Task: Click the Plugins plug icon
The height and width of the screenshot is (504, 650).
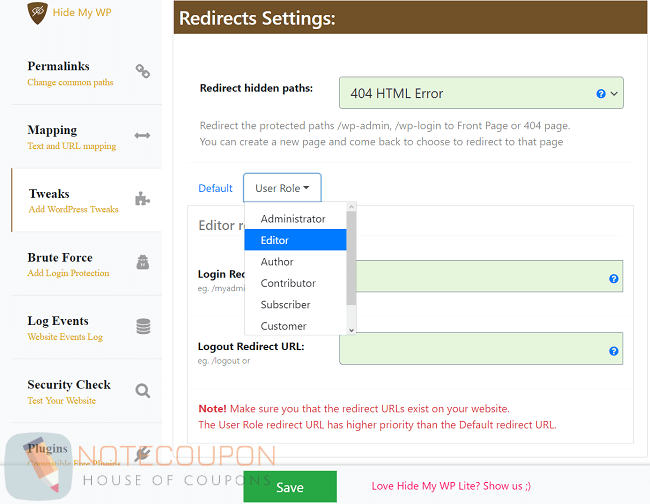Action: tap(142, 454)
